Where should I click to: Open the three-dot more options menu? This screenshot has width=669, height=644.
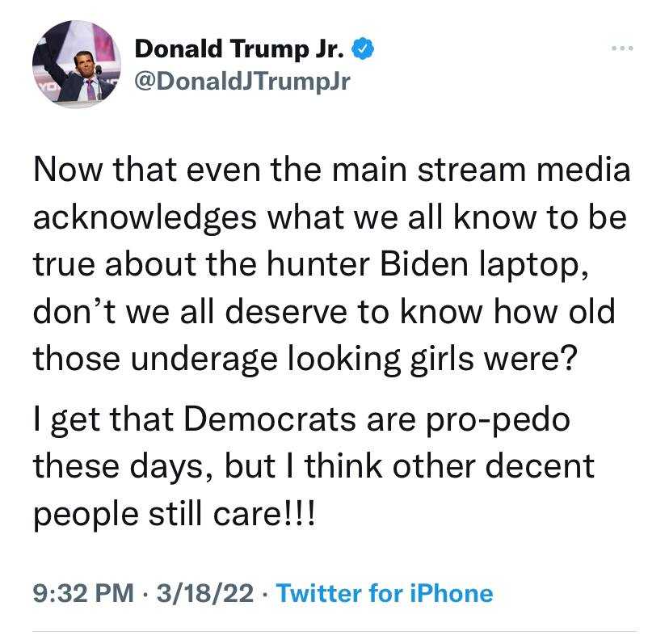point(622,48)
